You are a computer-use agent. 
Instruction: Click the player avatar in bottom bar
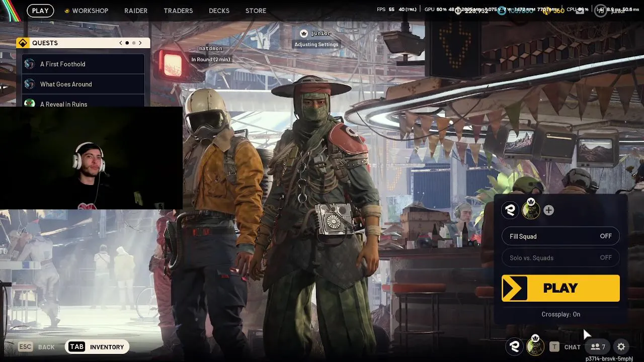[535, 346]
